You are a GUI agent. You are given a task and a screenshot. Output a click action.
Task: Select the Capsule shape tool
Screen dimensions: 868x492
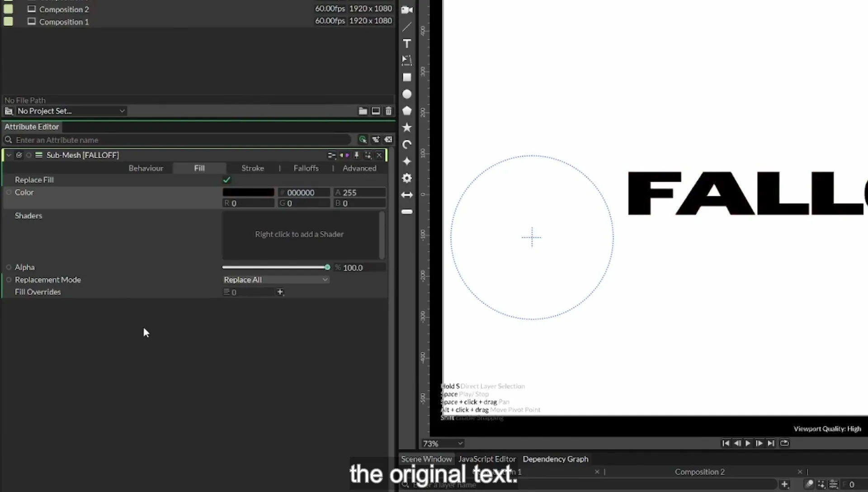coord(407,212)
